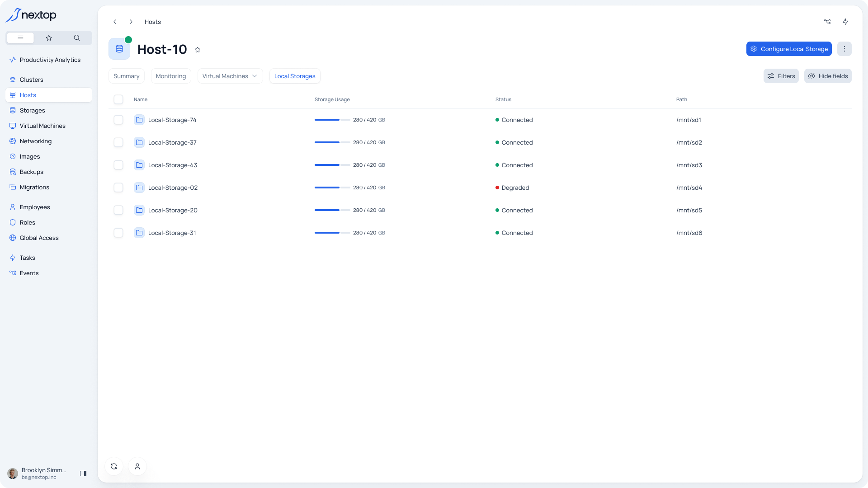Screen dimensions: 868x488
Task: Sort by Storage Usage column header
Action: (x=332, y=99)
